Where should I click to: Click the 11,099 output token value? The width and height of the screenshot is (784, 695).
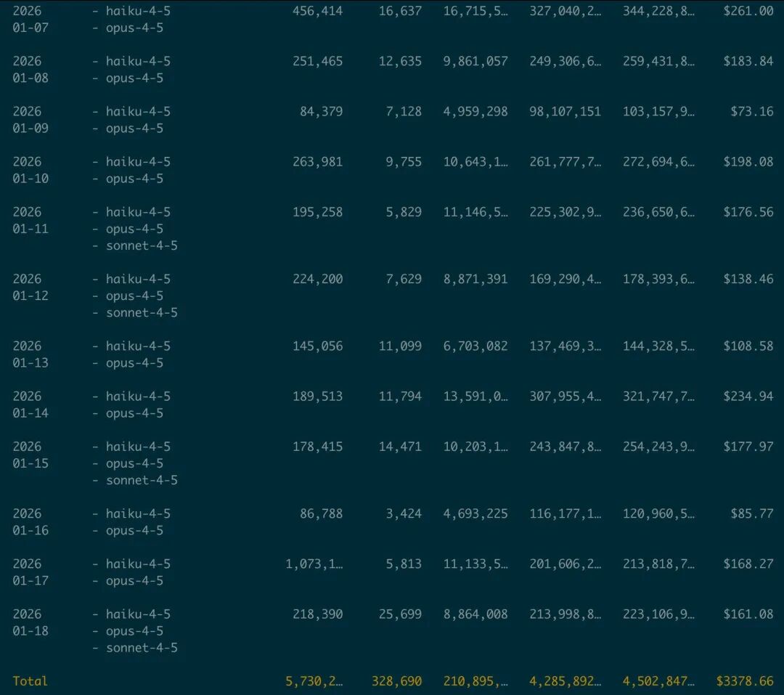(x=399, y=346)
